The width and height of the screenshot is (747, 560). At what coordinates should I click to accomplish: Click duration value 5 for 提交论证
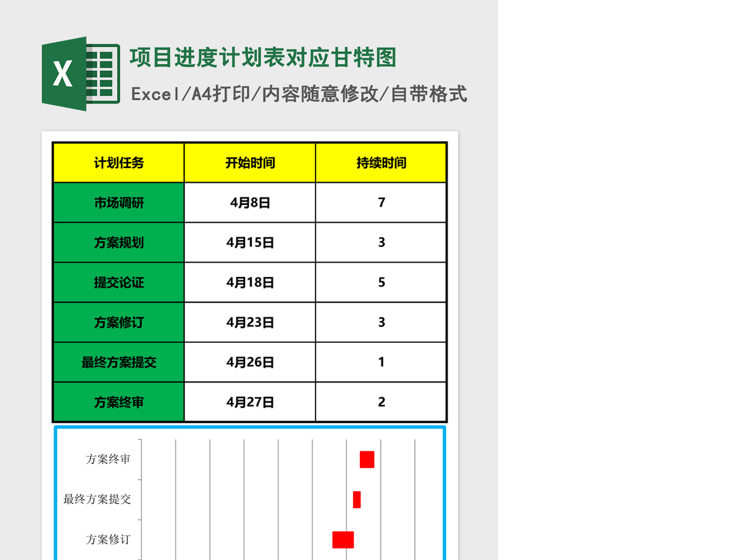381,282
